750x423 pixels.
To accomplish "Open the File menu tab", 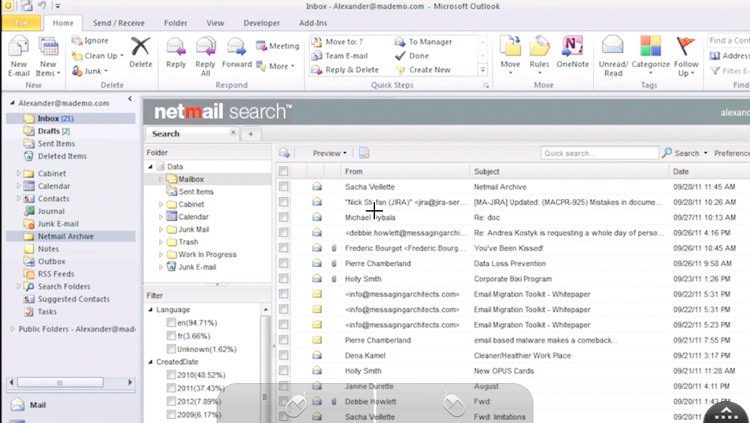I will click(x=21, y=22).
